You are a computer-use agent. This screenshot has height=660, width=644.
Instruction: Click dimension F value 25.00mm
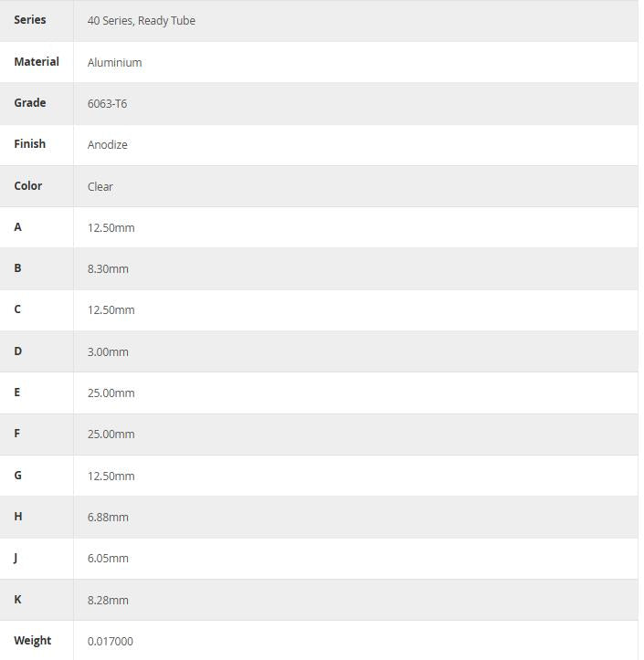(111, 435)
